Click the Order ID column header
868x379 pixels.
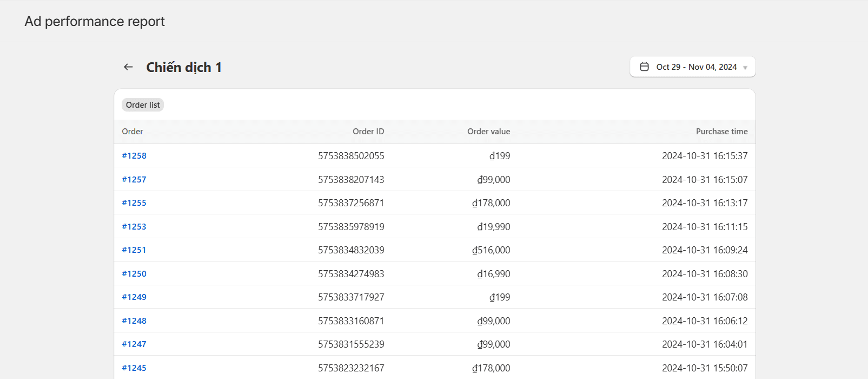click(x=368, y=132)
